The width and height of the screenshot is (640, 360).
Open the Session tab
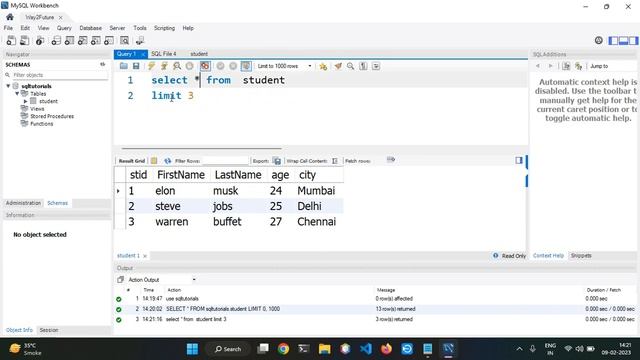(x=49, y=330)
